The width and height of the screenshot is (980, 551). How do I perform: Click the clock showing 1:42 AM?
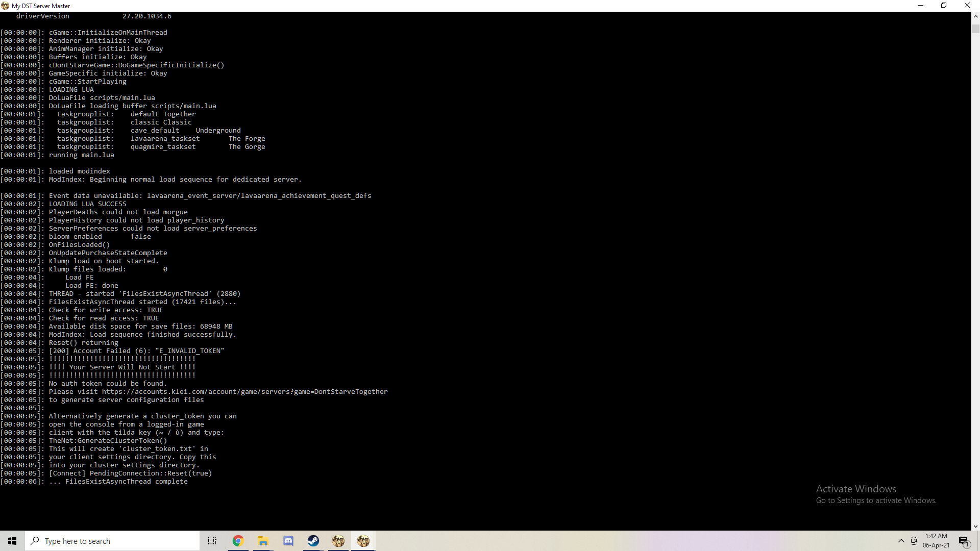[x=936, y=541]
